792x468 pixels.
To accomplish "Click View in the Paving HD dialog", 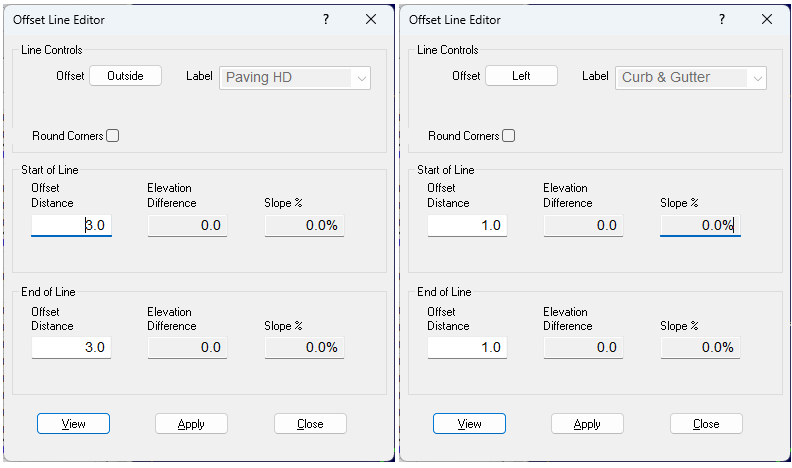I will point(73,424).
